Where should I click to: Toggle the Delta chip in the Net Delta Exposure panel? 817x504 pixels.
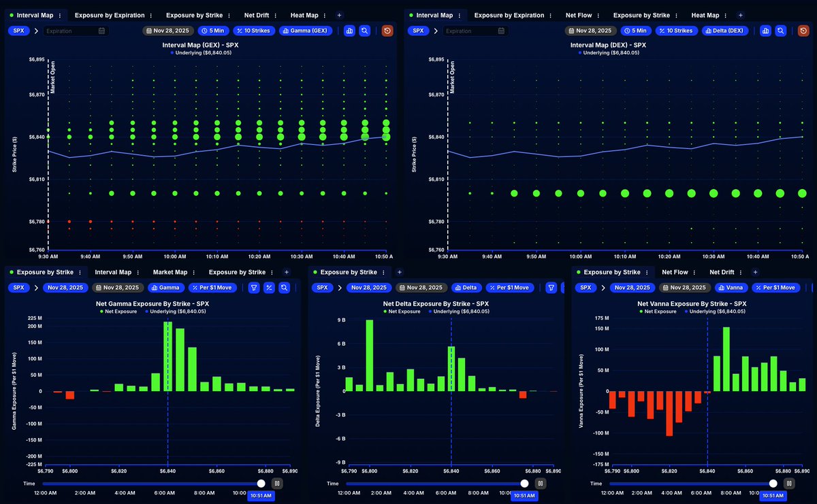click(x=467, y=288)
